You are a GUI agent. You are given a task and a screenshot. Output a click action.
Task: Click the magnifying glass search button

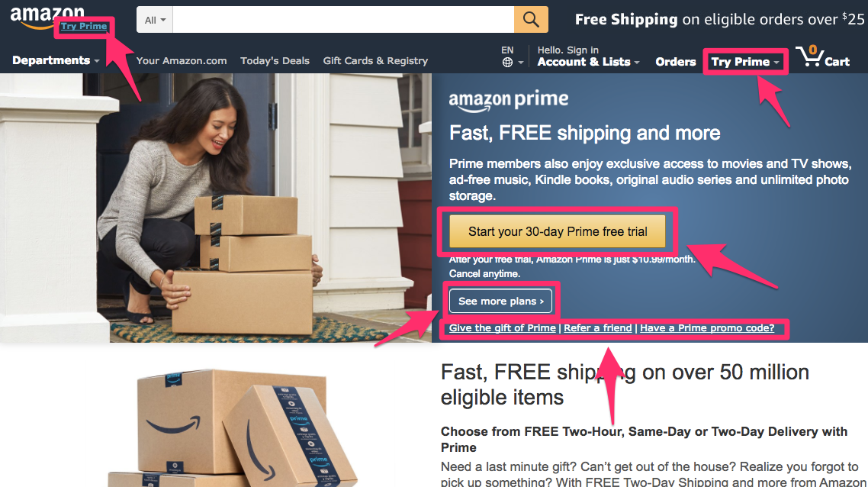531,19
